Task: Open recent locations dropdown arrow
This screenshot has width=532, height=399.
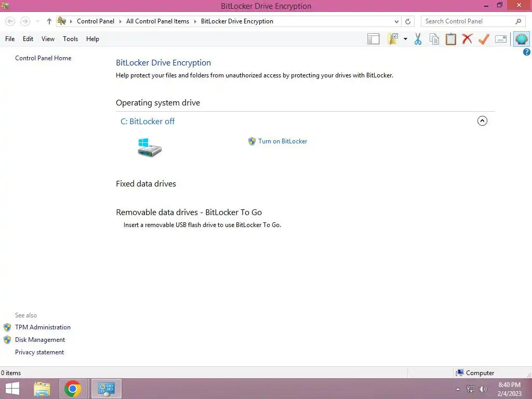Action: coord(37,21)
